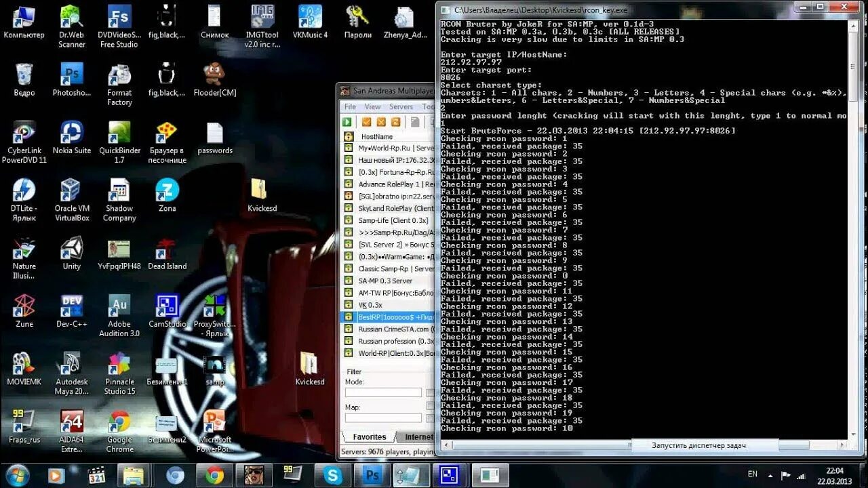Open the Kvickesd folder beside the passwords file

262,195
